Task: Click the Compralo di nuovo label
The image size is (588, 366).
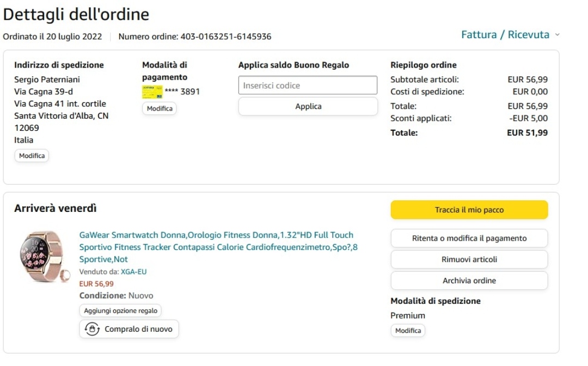Action: coord(138,329)
